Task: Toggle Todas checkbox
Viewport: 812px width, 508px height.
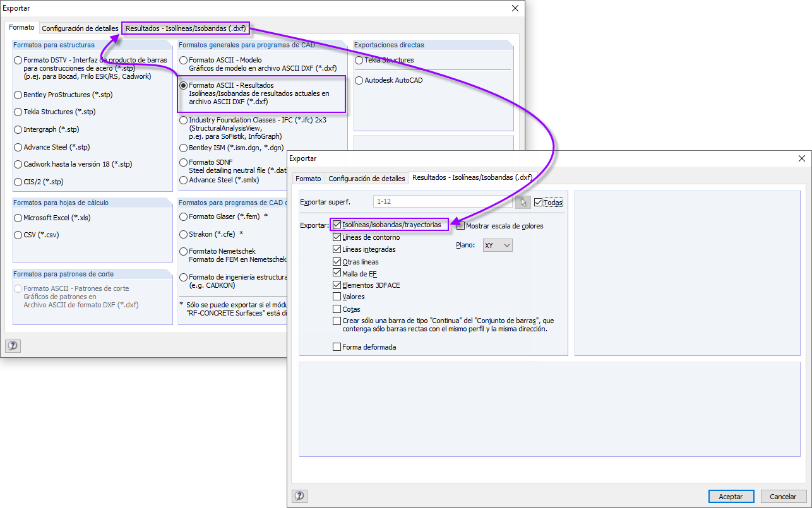Action: (538, 203)
